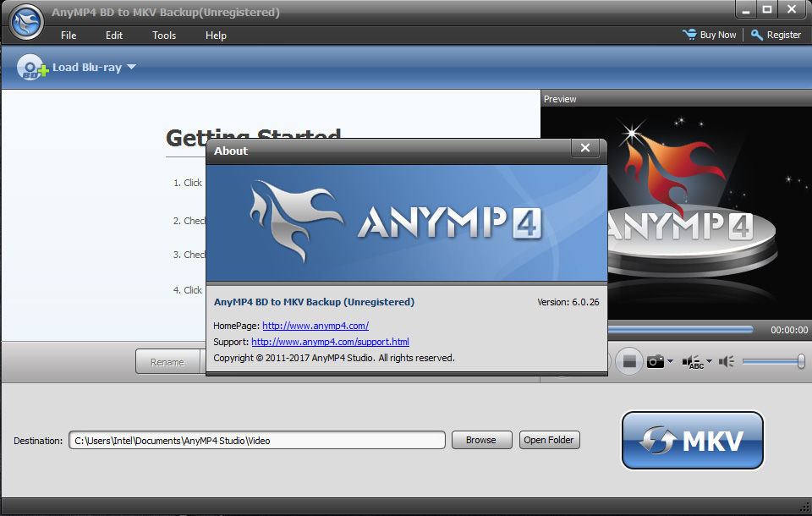Click the Register key icon
This screenshot has width=812, height=516.
(757, 35)
